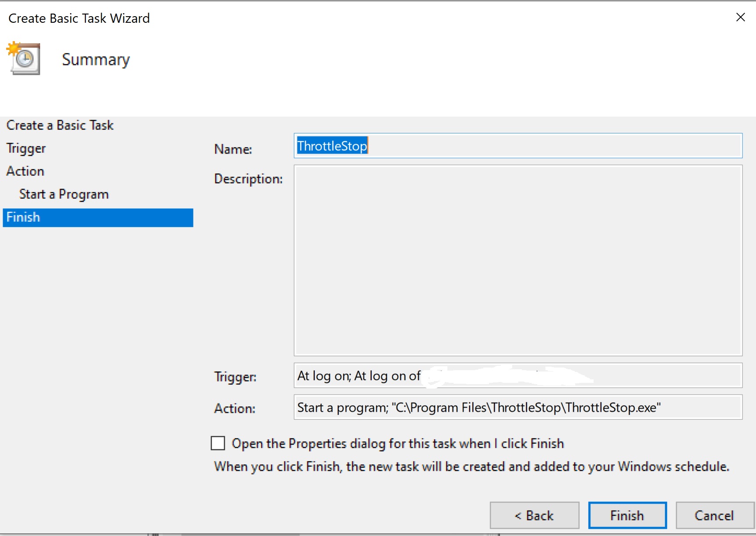Click the Name field containing ThrottleStop

(x=517, y=146)
